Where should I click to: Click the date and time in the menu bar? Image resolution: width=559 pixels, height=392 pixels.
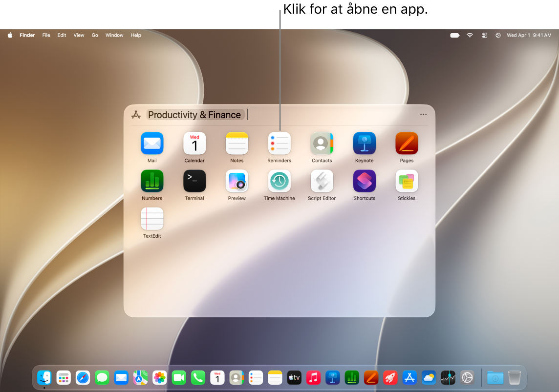(529, 35)
